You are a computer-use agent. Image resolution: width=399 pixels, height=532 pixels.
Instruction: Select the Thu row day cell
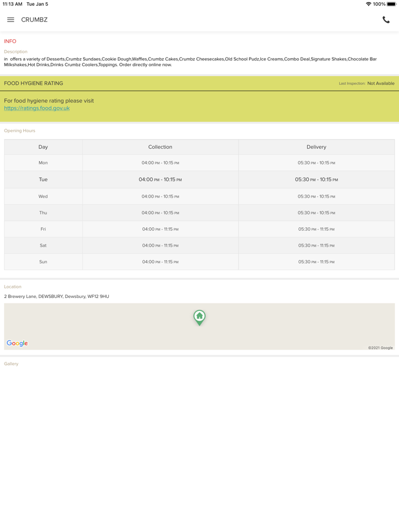click(x=43, y=212)
